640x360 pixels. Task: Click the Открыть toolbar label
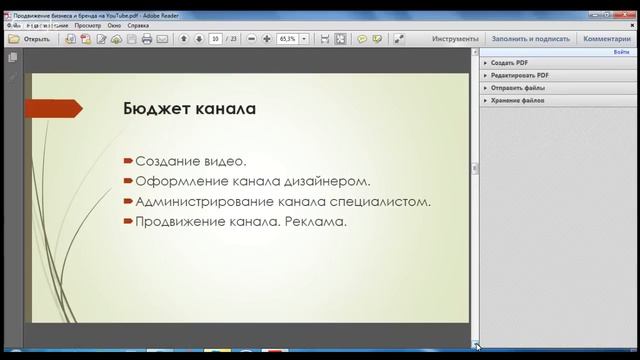point(37,39)
